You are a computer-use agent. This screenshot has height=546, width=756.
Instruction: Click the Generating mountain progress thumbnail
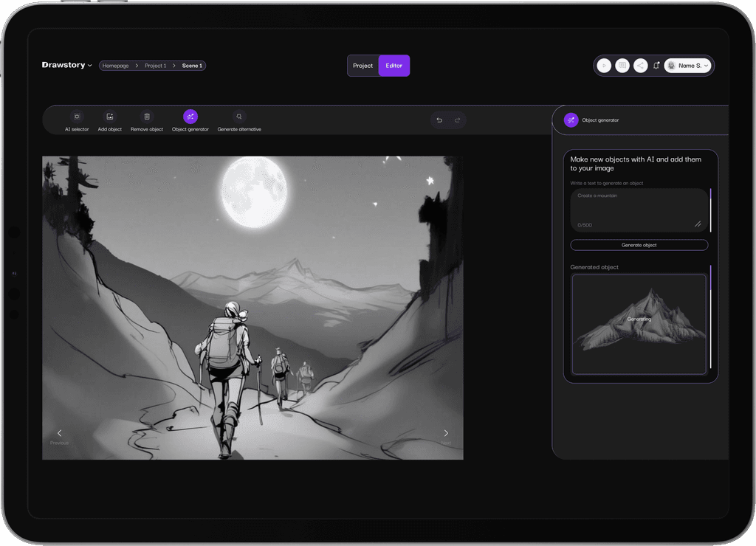(639, 323)
